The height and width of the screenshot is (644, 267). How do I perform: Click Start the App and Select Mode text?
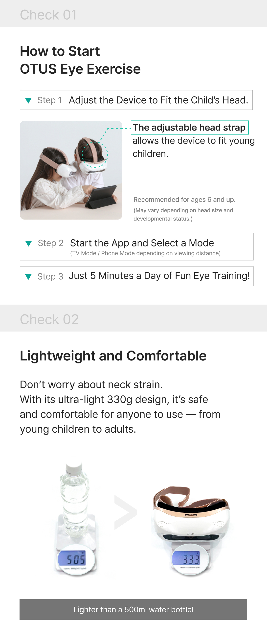pos(142,243)
